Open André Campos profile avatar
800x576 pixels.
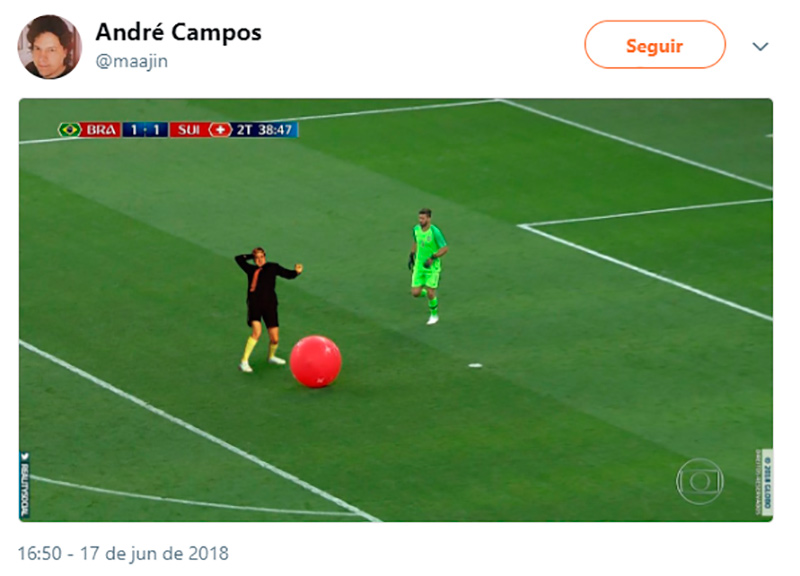pos(49,47)
